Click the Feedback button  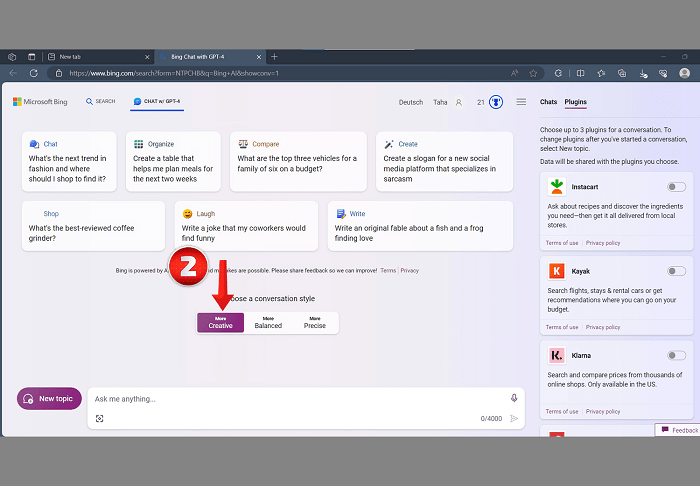coord(679,430)
